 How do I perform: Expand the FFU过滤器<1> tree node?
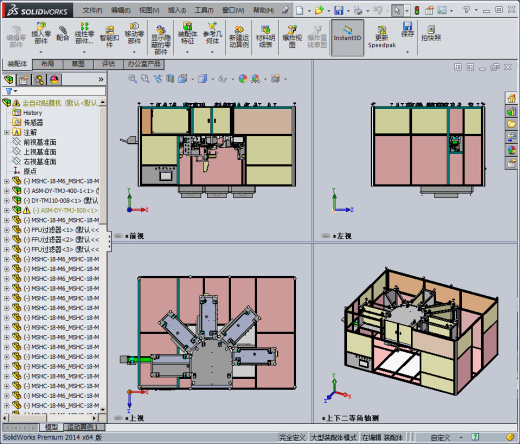(6, 230)
